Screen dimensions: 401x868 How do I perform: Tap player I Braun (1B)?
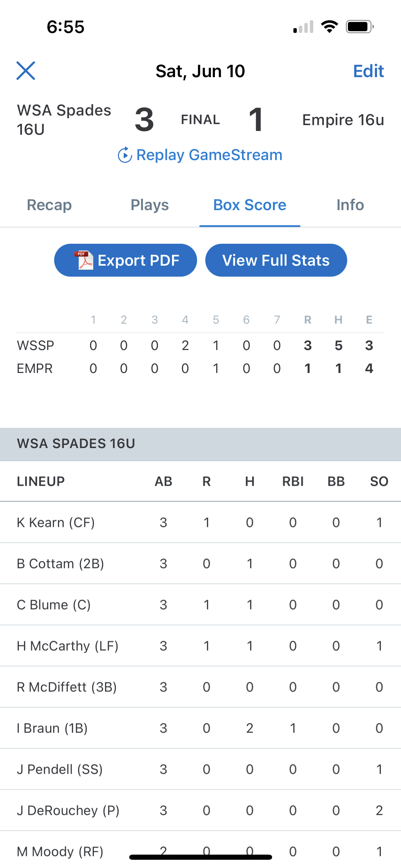coord(52,728)
